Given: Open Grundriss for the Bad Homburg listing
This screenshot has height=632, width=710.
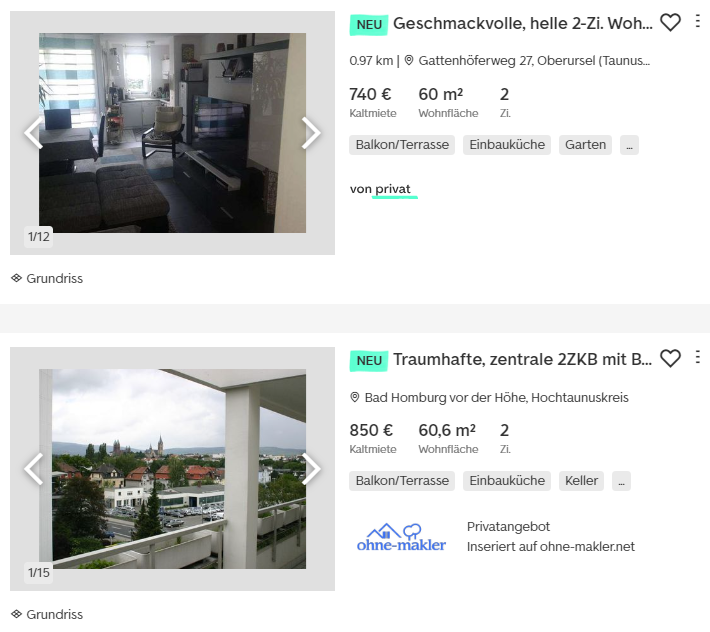Looking at the screenshot, I should (x=47, y=614).
